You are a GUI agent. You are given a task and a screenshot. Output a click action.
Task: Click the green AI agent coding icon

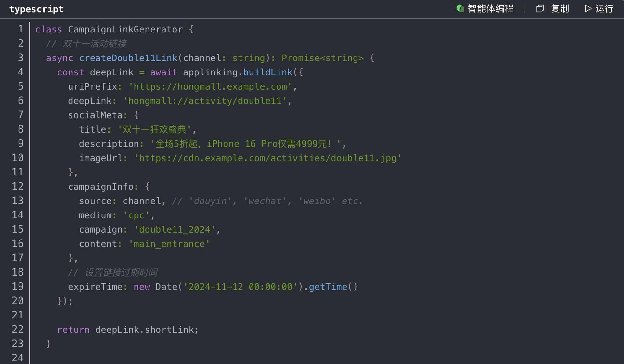click(x=460, y=8)
